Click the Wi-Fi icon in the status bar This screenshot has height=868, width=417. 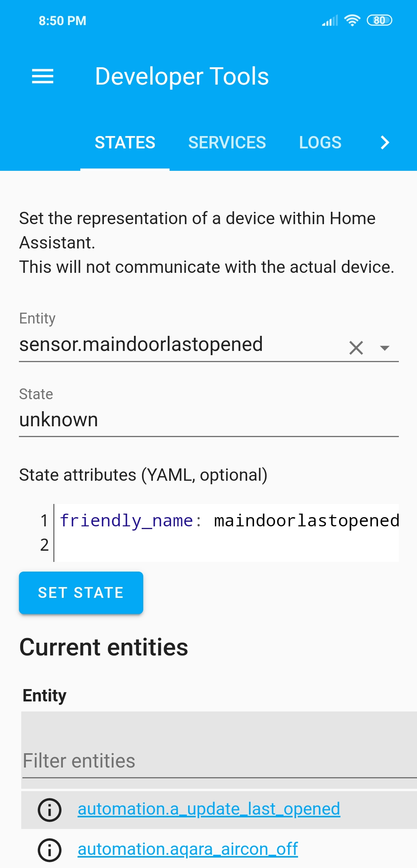(352, 20)
